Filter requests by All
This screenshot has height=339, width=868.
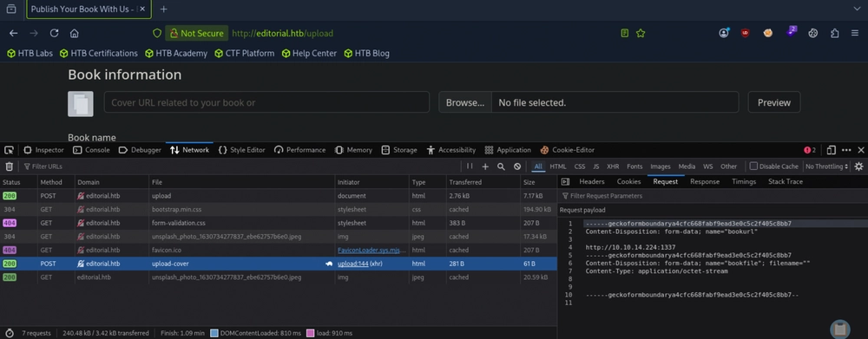(538, 166)
